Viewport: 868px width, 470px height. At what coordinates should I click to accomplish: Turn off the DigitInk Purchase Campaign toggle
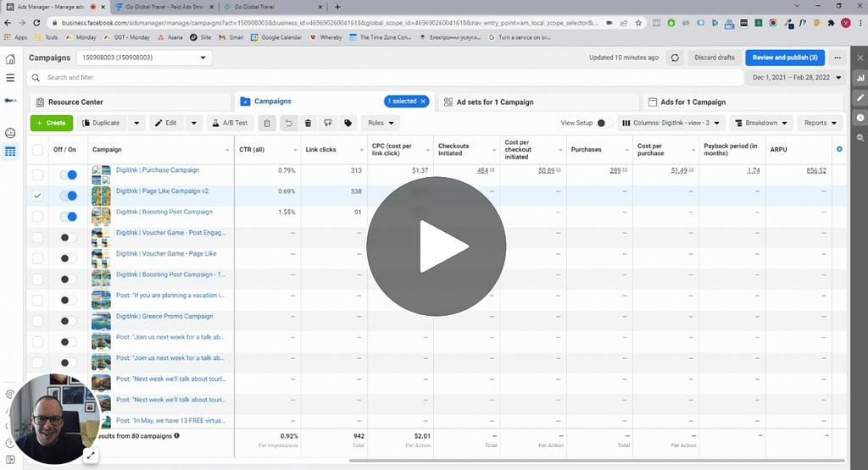(x=68, y=174)
